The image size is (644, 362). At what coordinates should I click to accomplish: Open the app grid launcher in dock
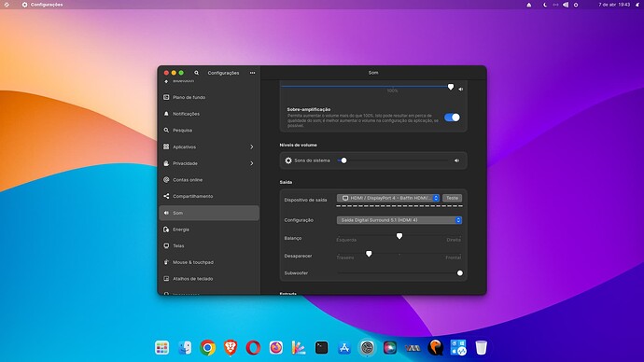[x=161, y=348]
